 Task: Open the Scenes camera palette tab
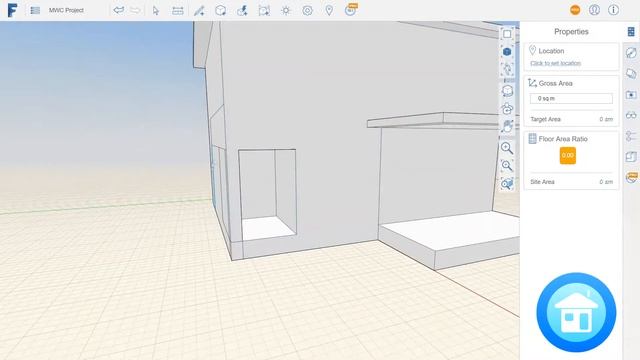pyautogui.click(x=631, y=94)
